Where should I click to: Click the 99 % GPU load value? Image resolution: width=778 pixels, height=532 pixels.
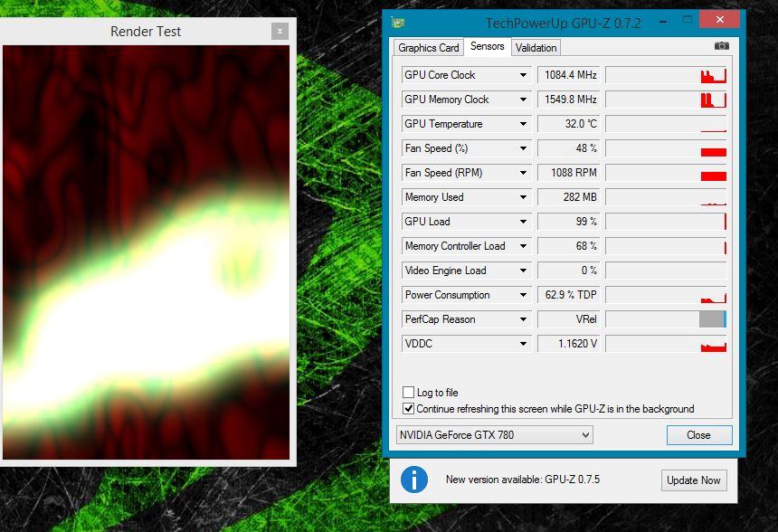click(x=569, y=222)
